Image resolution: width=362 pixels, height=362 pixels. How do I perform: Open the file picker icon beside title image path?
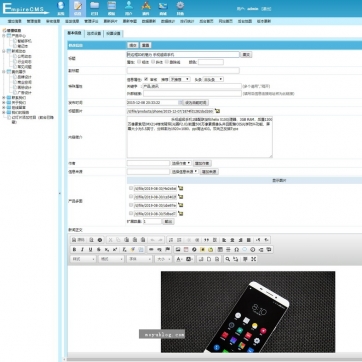click(218, 111)
